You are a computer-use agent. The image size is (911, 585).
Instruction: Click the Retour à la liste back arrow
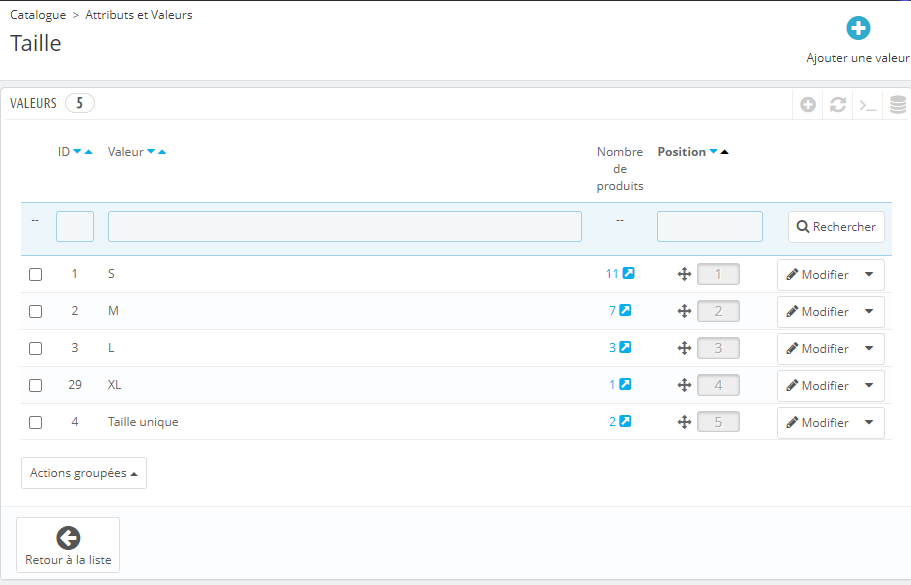[x=68, y=538]
